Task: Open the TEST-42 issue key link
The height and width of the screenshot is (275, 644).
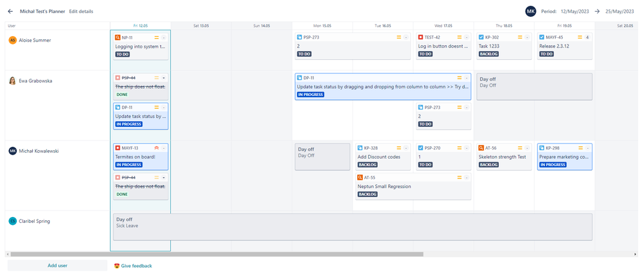Action: 432,37
